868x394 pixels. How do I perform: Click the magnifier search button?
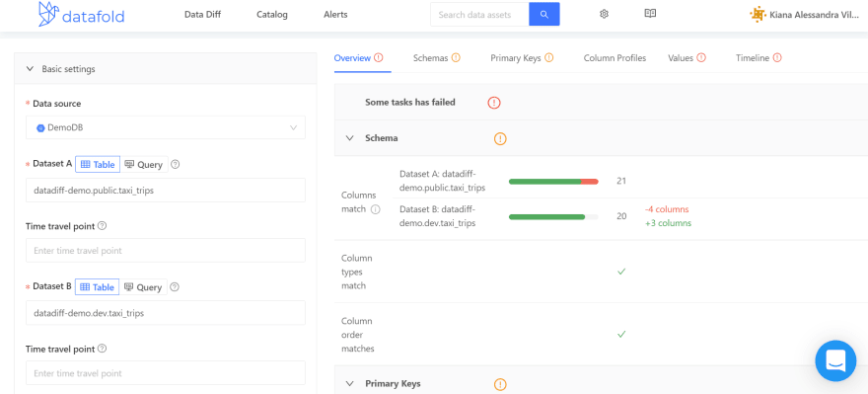pyautogui.click(x=544, y=15)
